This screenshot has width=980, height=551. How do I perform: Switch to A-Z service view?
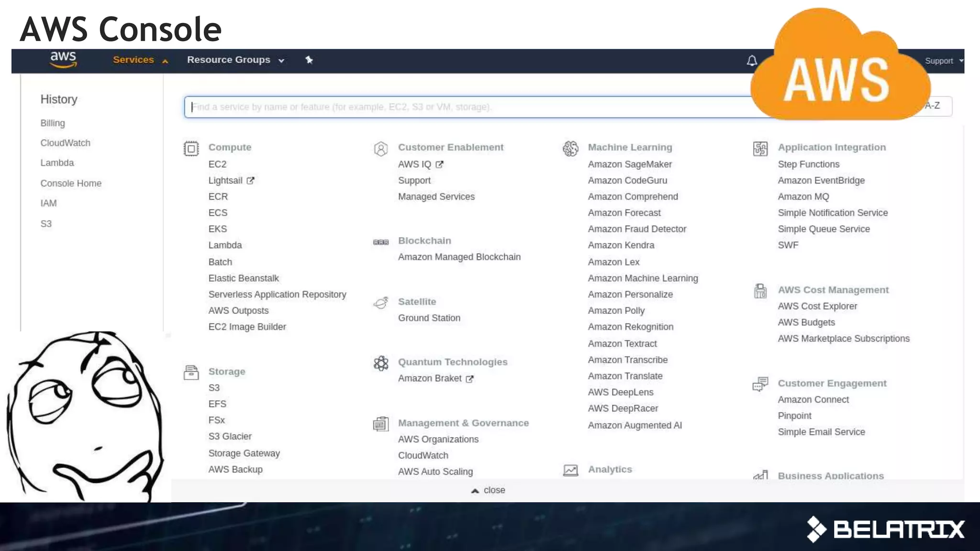coord(934,105)
